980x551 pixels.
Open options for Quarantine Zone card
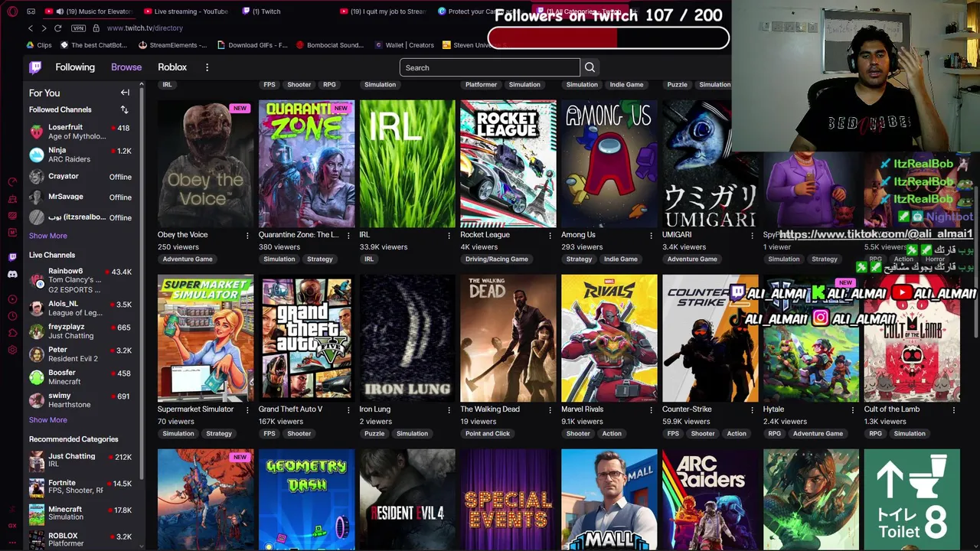point(348,235)
